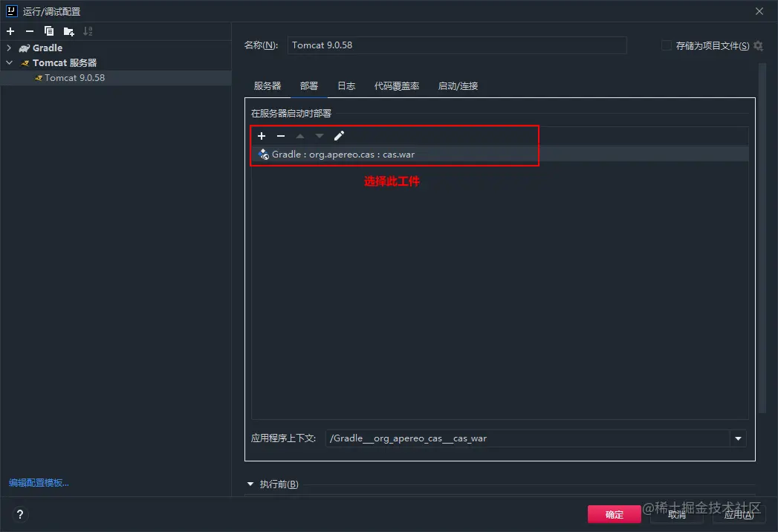Click the 取消 cancel button
This screenshot has height=532, width=778.
[677, 515]
